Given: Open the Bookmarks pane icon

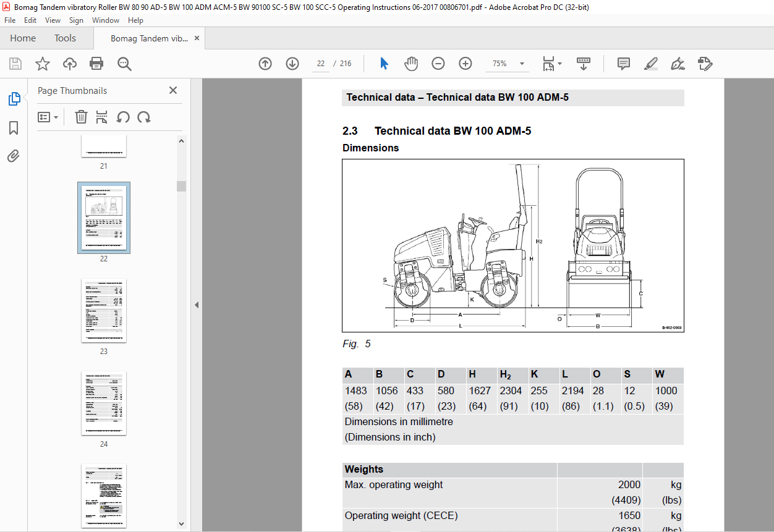Looking at the screenshot, I should (14, 128).
